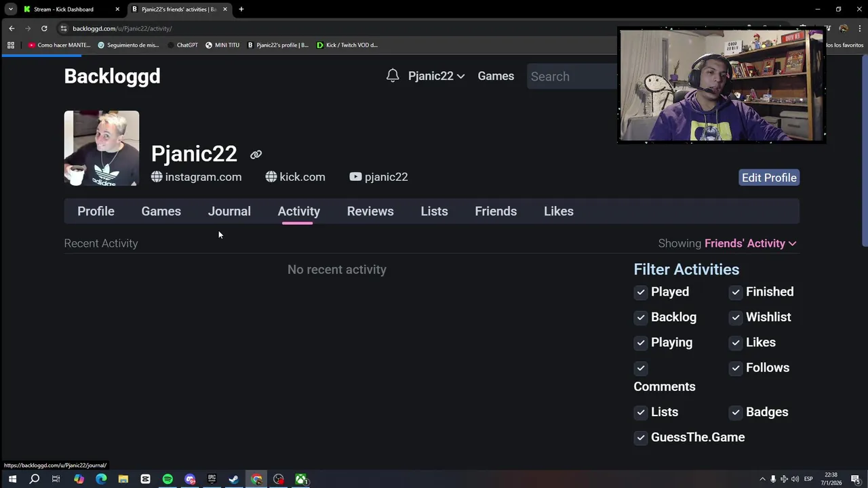Open the Friends' Activity showing dropdown
This screenshot has width=868, height=488.
751,243
